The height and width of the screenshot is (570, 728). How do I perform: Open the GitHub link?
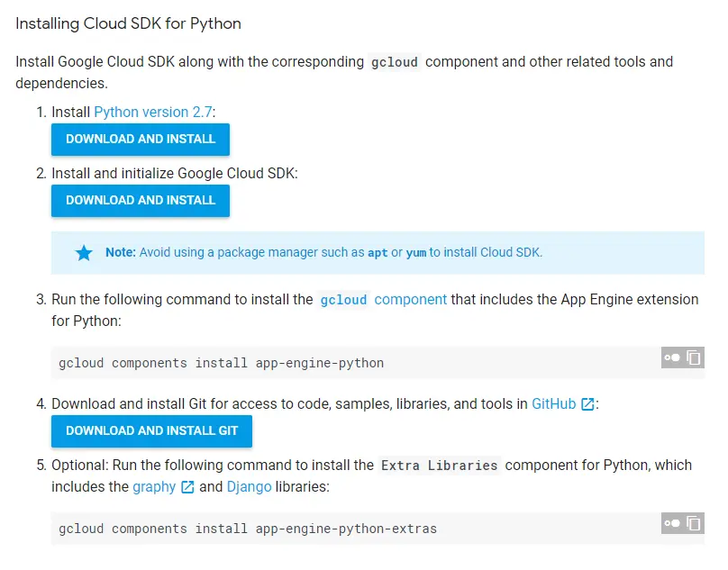pos(553,403)
